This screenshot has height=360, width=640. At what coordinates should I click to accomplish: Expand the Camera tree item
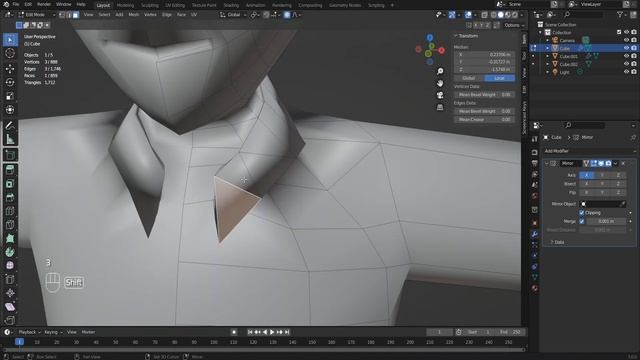click(547, 40)
